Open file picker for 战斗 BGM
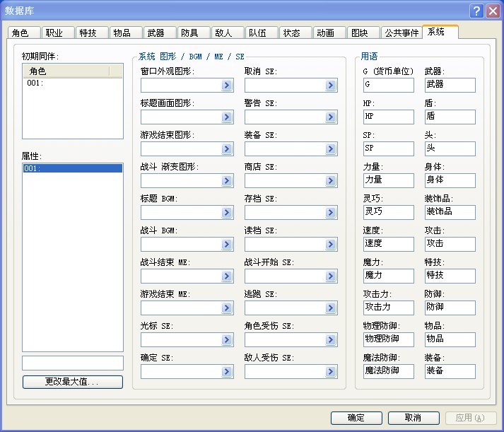The height and width of the screenshot is (432, 504). [x=227, y=245]
